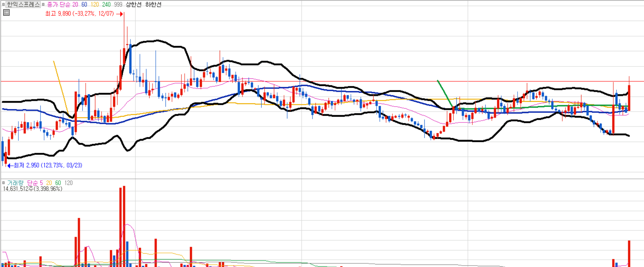Click the 한익스프레스 stock name label
This screenshot has height=267, width=644.
tap(23, 4)
